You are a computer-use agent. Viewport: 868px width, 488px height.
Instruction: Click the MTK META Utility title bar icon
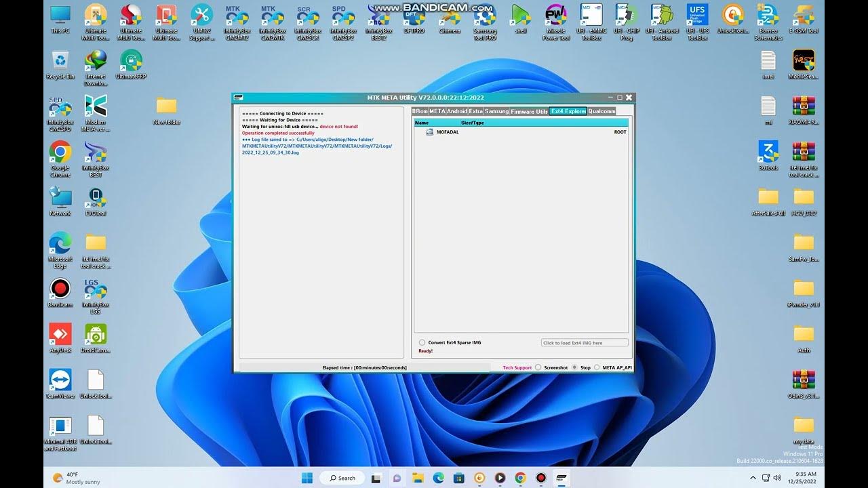[239, 98]
